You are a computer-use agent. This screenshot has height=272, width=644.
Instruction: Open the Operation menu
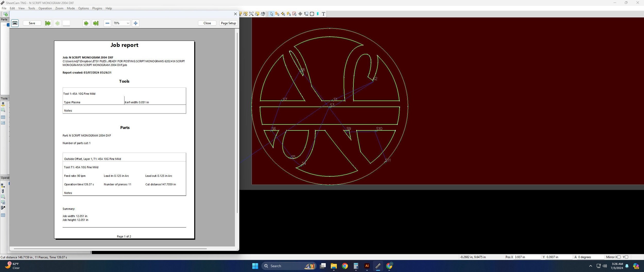point(45,8)
